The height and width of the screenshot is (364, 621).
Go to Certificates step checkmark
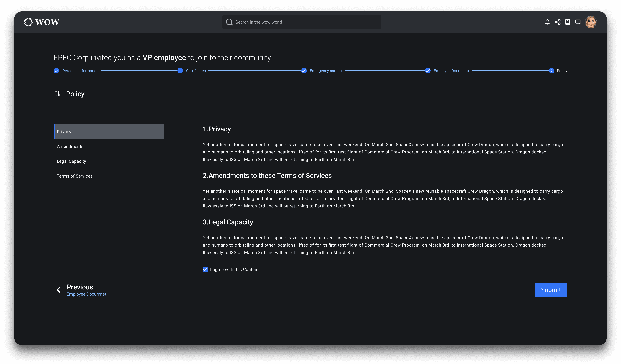click(180, 71)
